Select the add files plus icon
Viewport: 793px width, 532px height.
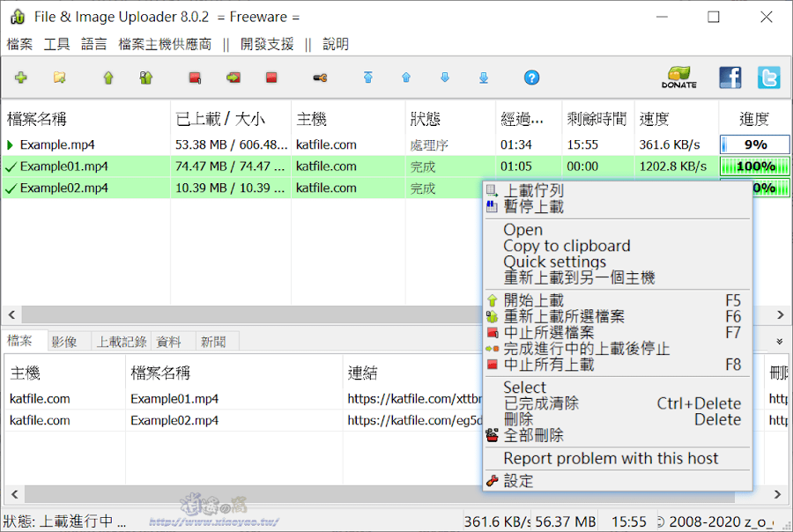(21, 78)
